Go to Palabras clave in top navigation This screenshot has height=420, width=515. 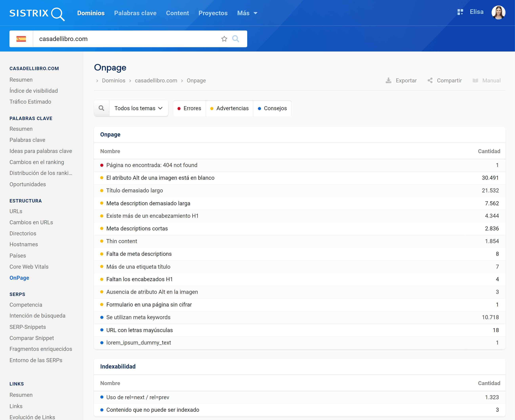135,13
